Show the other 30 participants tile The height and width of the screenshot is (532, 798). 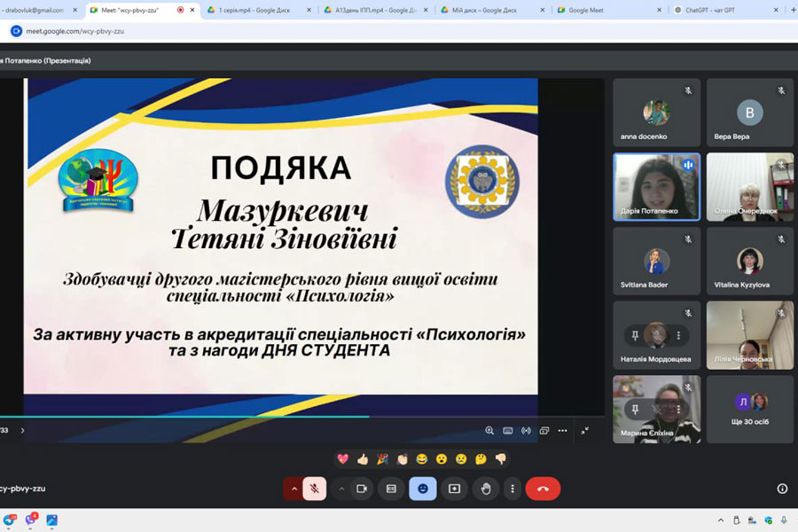click(x=749, y=410)
